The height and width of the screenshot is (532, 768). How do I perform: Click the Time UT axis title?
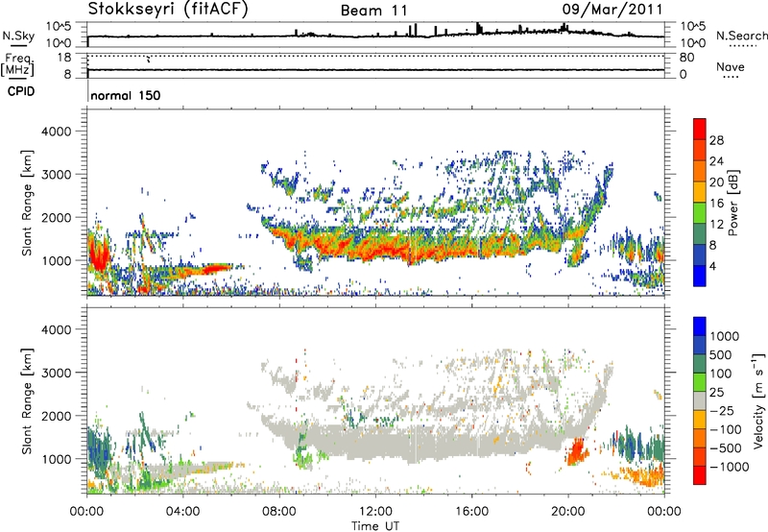(375, 526)
